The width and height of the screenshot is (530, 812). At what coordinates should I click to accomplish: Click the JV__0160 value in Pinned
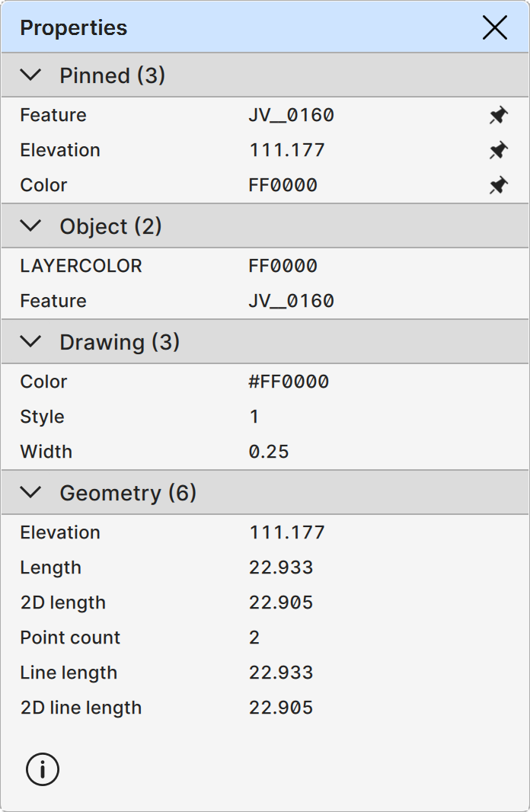point(291,116)
